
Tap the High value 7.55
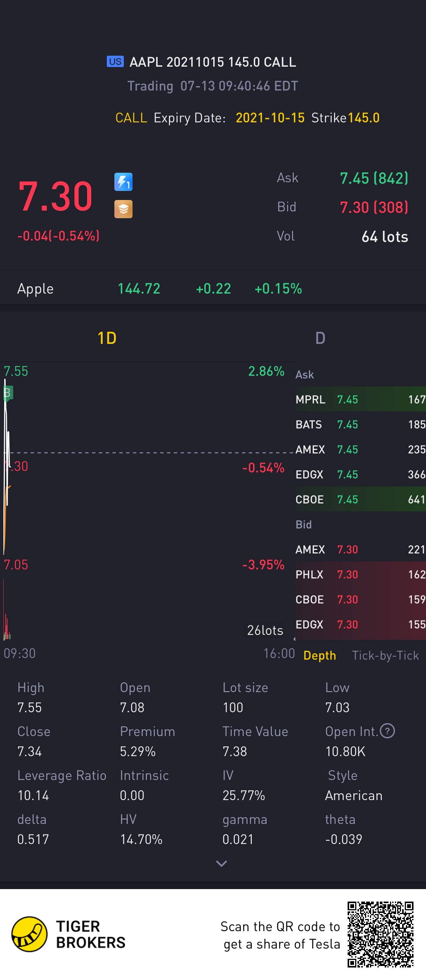pos(30,707)
